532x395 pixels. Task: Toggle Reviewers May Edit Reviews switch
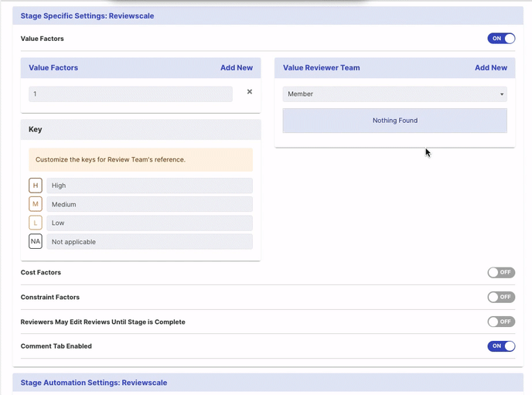click(x=500, y=322)
